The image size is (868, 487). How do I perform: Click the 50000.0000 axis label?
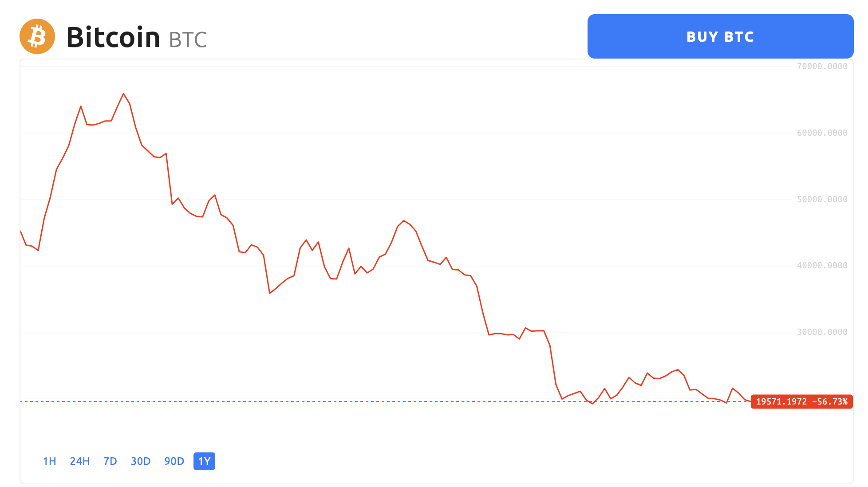click(822, 199)
